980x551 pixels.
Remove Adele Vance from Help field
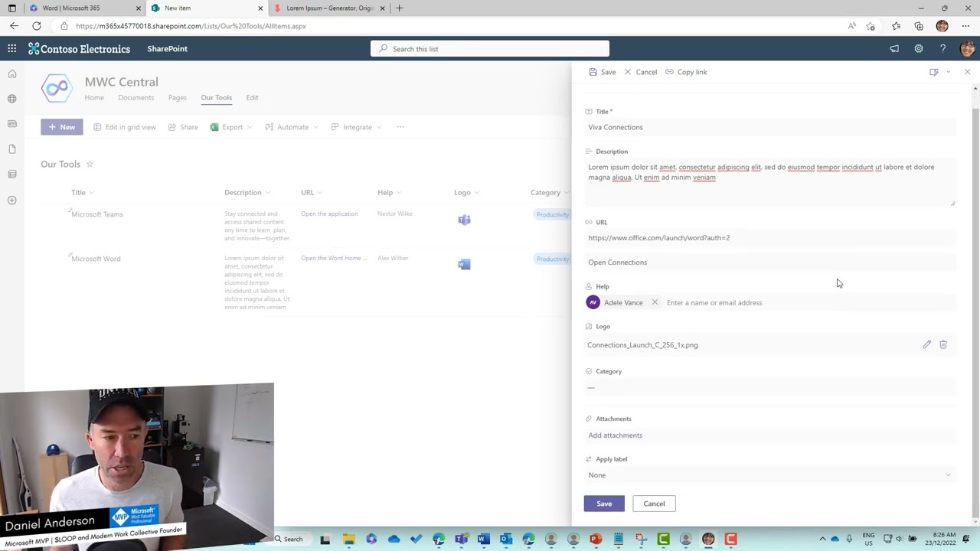pyautogui.click(x=655, y=302)
